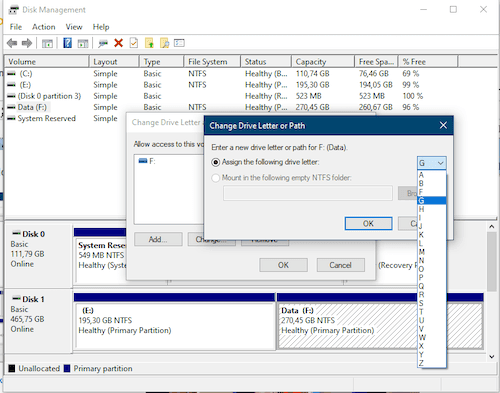The width and height of the screenshot is (500, 393).
Task: Open the View menu
Action: click(x=74, y=27)
